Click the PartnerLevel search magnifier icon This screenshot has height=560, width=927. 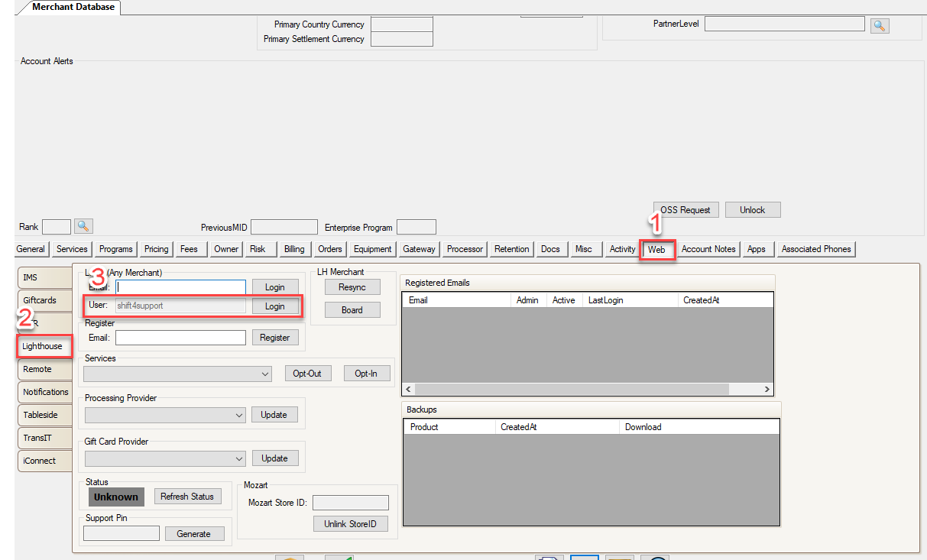(x=879, y=25)
